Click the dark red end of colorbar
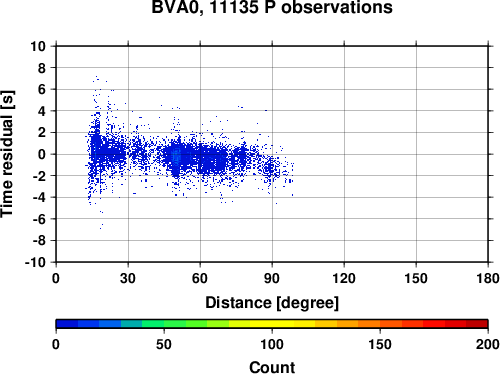The width and height of the screenshot is (500, 374). [477, 324]
